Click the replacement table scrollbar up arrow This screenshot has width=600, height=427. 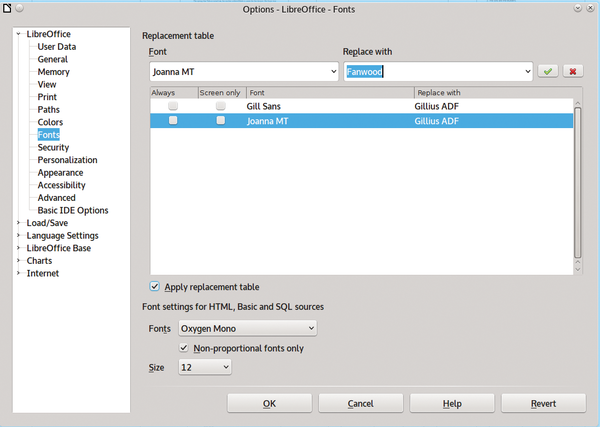(x=578, y=103)
